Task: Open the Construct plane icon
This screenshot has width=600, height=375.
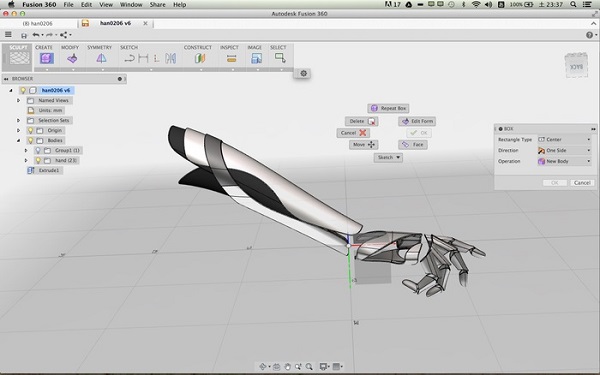Action: (x=200, y=59)
